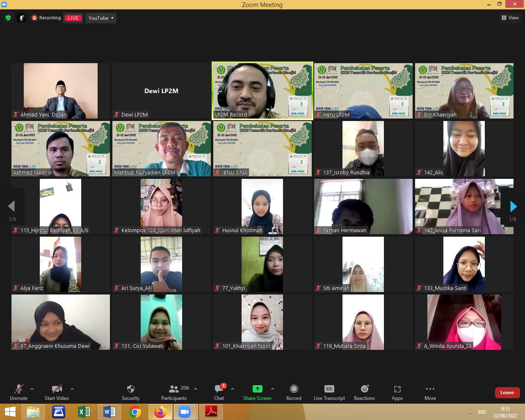The image size is (525, 420).
Task: Go to next gallery page with right arrow
Action: 513,206
